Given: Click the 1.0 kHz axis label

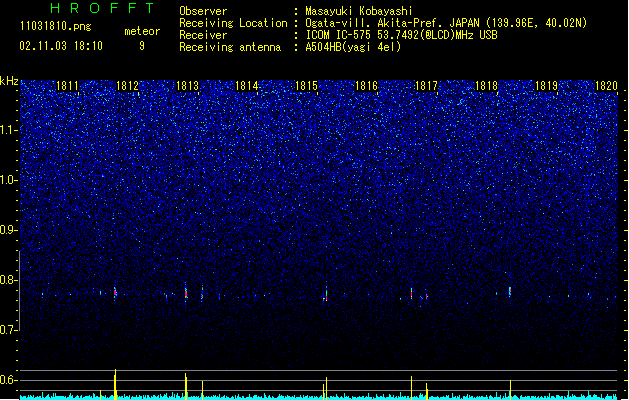Looking at the screenshot, I should (x=8, y=180).
